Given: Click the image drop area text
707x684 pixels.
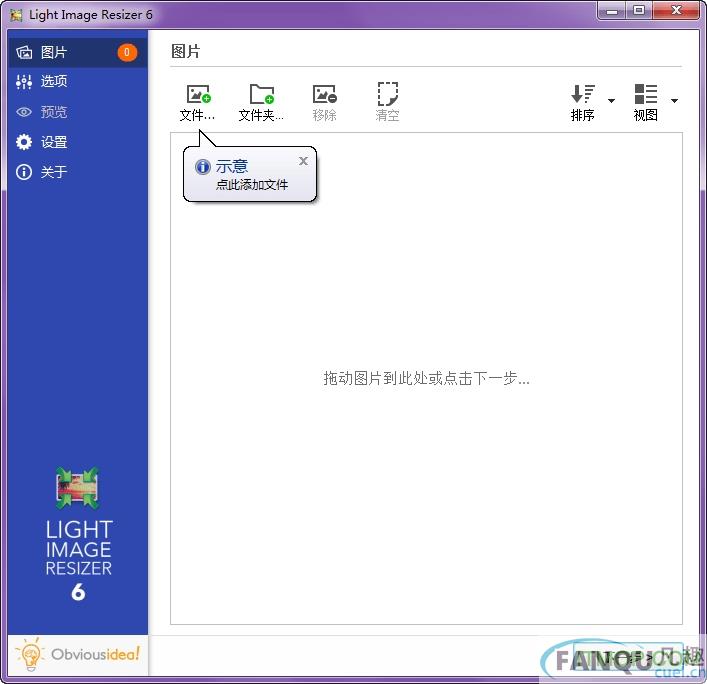Looking at the screenshot, I should click(x=426, y=378).
